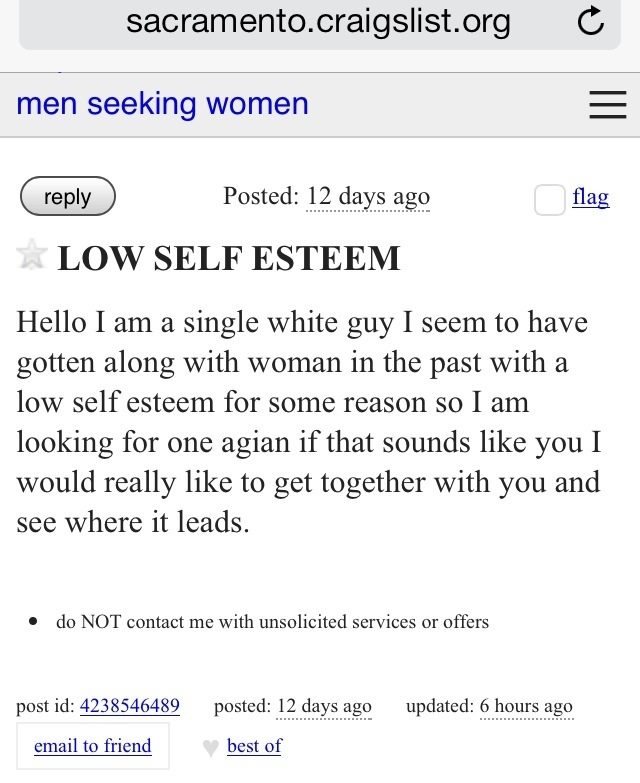This screenshot has height=783, width=640.
Task: Go to men seeking women category
Action: (162, 104)
